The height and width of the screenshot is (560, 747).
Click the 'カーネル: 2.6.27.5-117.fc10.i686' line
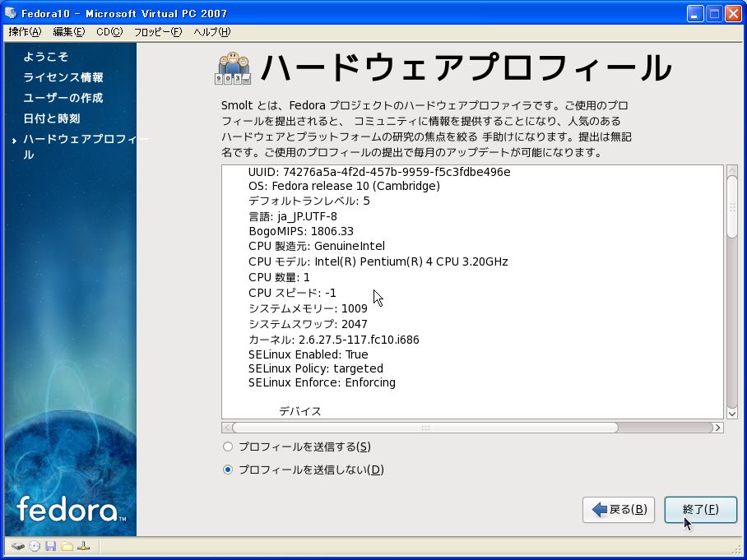(x=333, y=340)
